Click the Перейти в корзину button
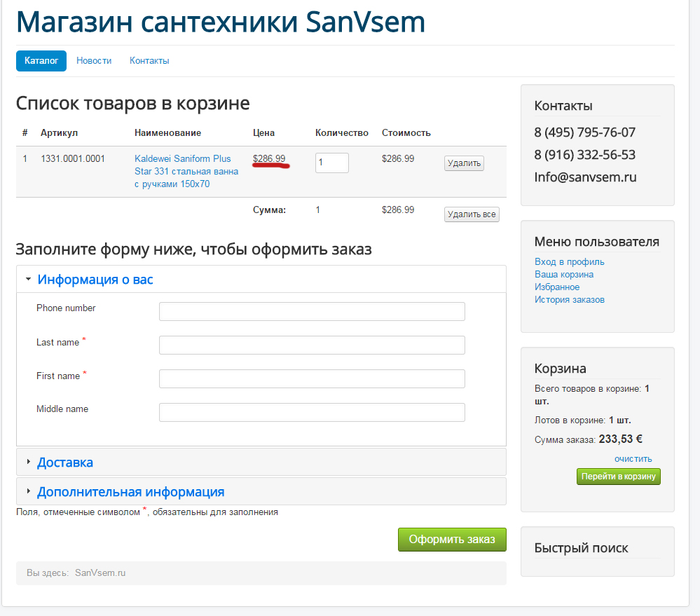Screen dimensions: 700x616 point(618,477)
